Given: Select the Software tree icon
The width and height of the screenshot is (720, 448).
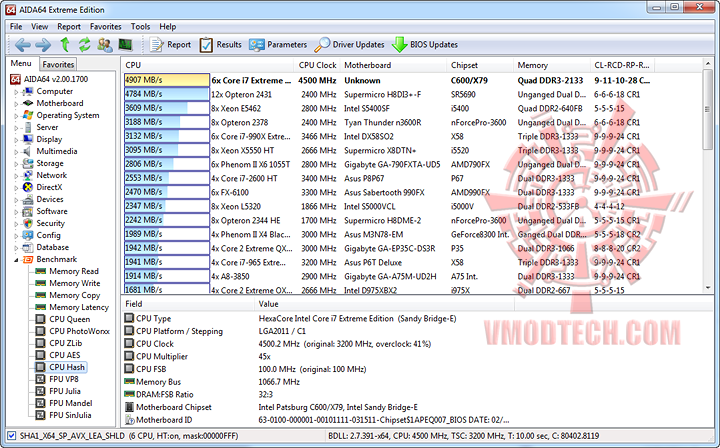Looking at the screenshot, I should pyautogui.click(x=28, y=211).
